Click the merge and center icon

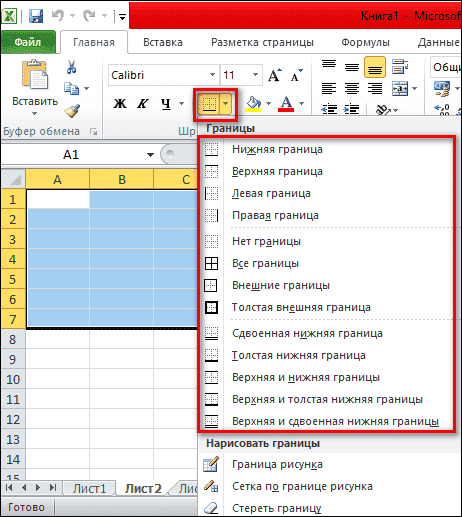[x=400, y=89]
